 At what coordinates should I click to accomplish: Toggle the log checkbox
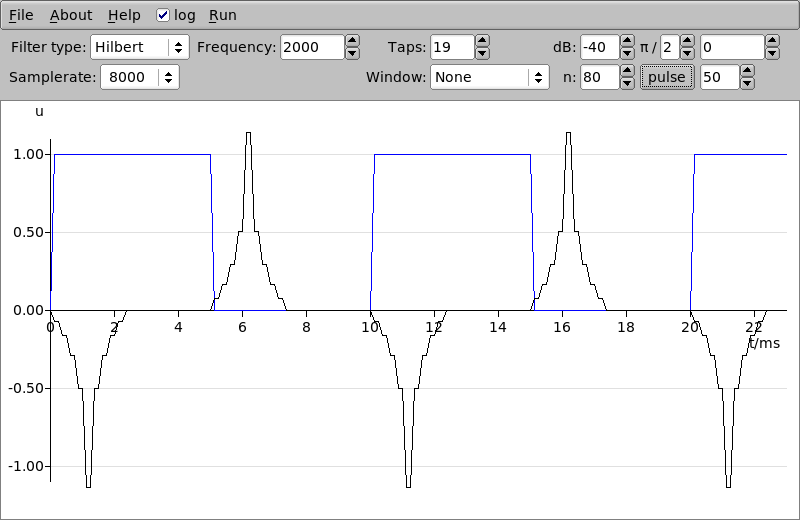pos(163,15)
